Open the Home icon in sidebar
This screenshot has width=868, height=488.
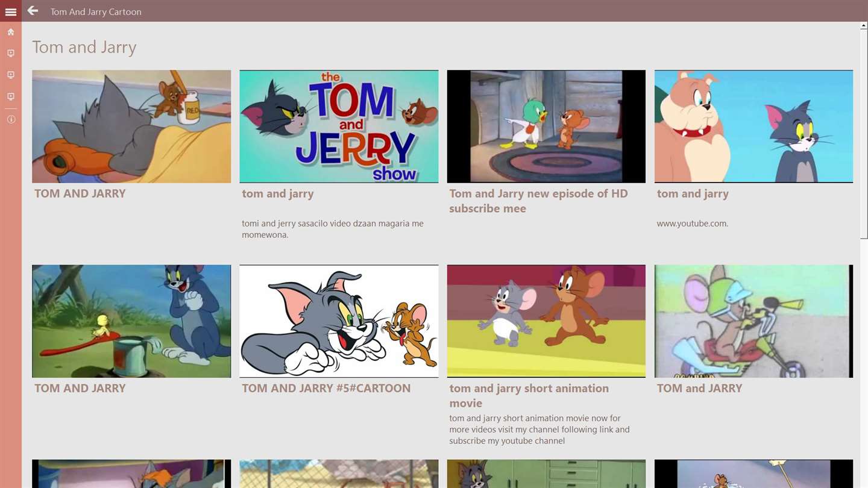(x=11, y=32)
